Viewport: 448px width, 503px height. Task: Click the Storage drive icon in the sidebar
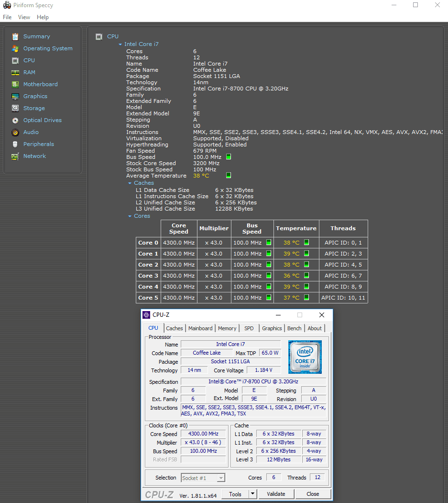coord(15,108)
